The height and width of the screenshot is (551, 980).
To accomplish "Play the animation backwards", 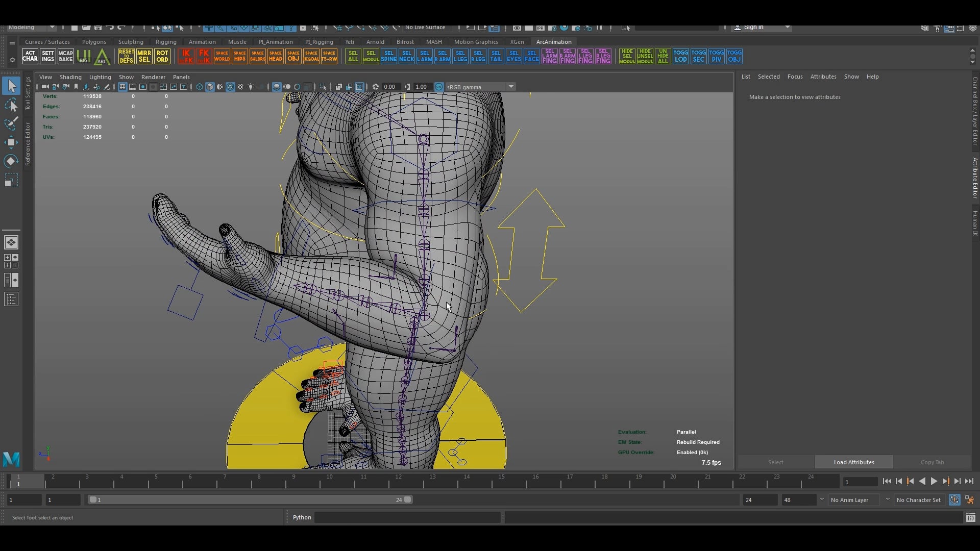I will (x=922, y=481).
